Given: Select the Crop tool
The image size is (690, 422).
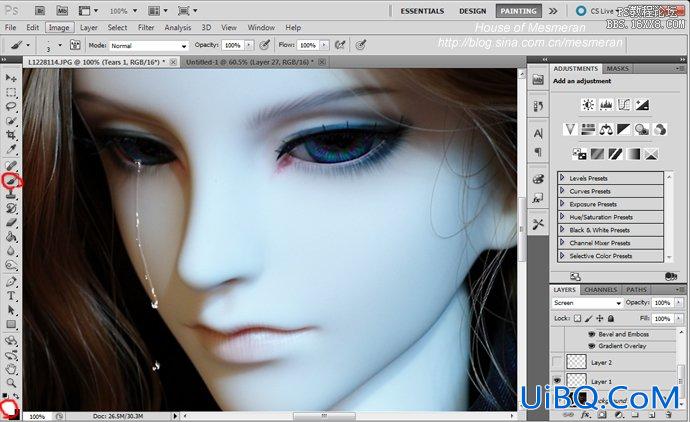Looking at the screenshot, I should tap(11, 135).
